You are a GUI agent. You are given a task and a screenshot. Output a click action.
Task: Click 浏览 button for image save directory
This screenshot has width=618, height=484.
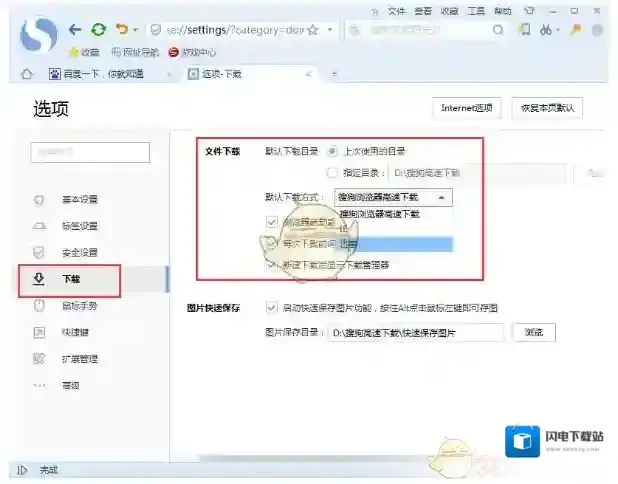(x=534, y=333)
